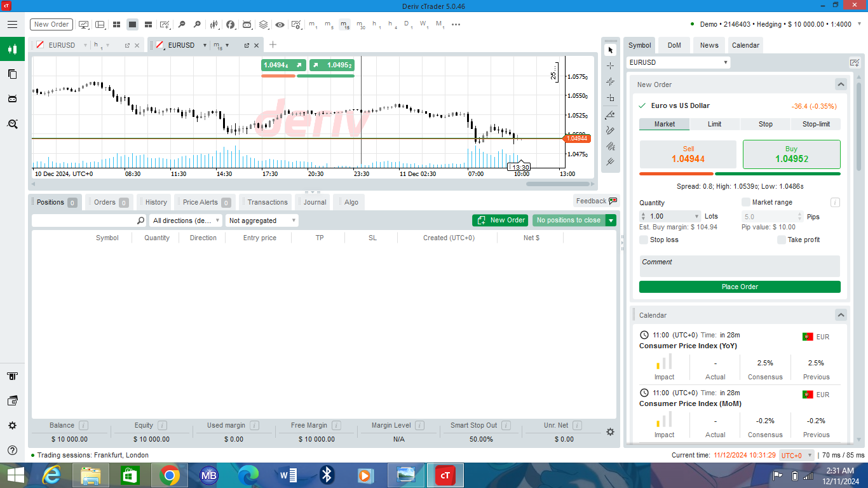Viewport: 868px width, 488px height.
Task: Click the Feedback button
Action: [x=596, y=201]
